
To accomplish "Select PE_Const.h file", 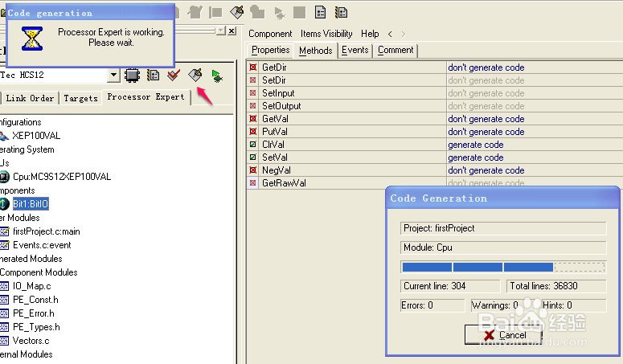I will (x=35, y=300).
